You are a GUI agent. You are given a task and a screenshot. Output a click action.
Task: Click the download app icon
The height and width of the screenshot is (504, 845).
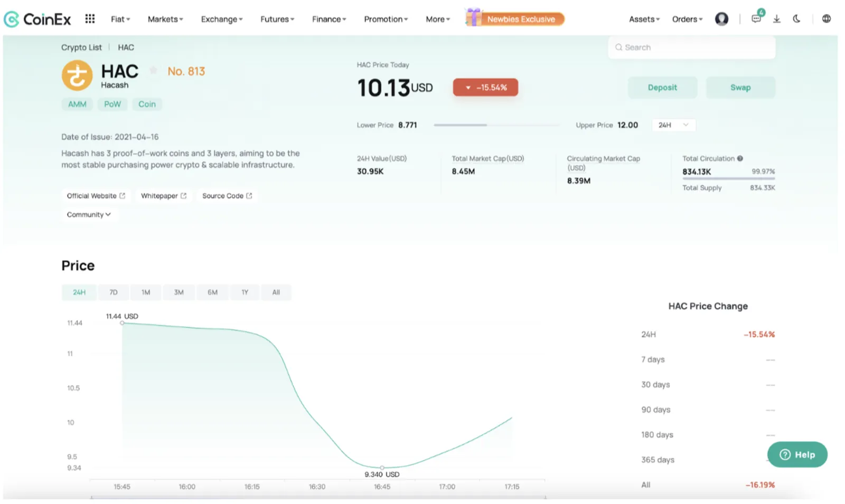pyautogui.click(x=776, y=19)
